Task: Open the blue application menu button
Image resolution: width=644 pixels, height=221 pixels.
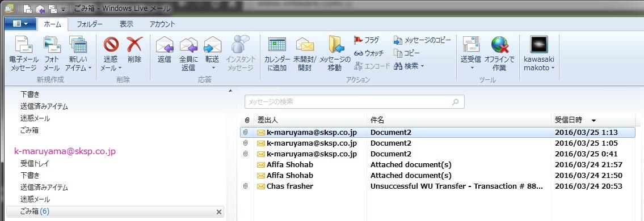Action: pos(20,24)
